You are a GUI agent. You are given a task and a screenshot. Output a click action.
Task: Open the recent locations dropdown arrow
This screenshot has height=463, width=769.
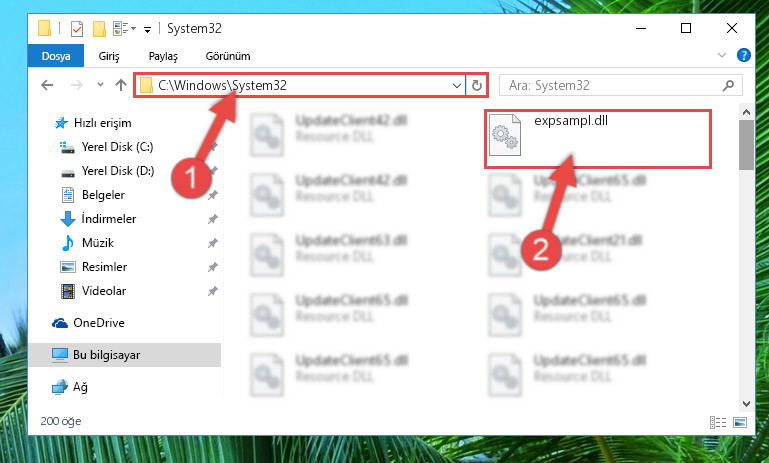point(100,85)
